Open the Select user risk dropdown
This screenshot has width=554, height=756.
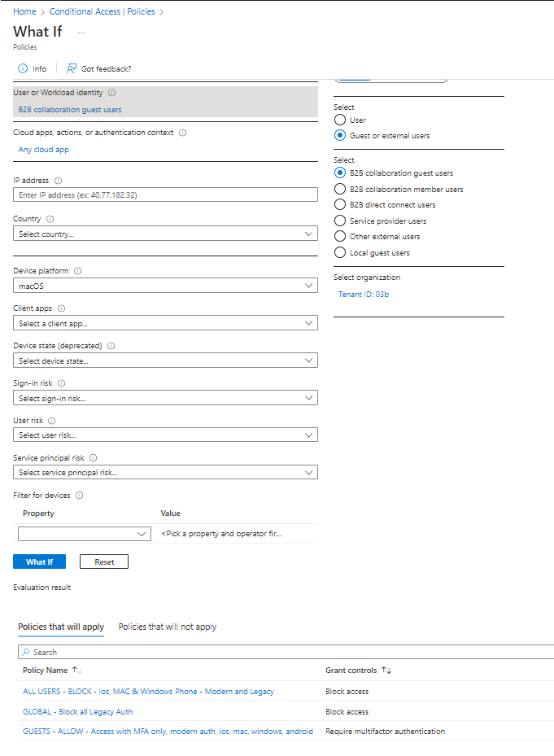tap(165, 435)
